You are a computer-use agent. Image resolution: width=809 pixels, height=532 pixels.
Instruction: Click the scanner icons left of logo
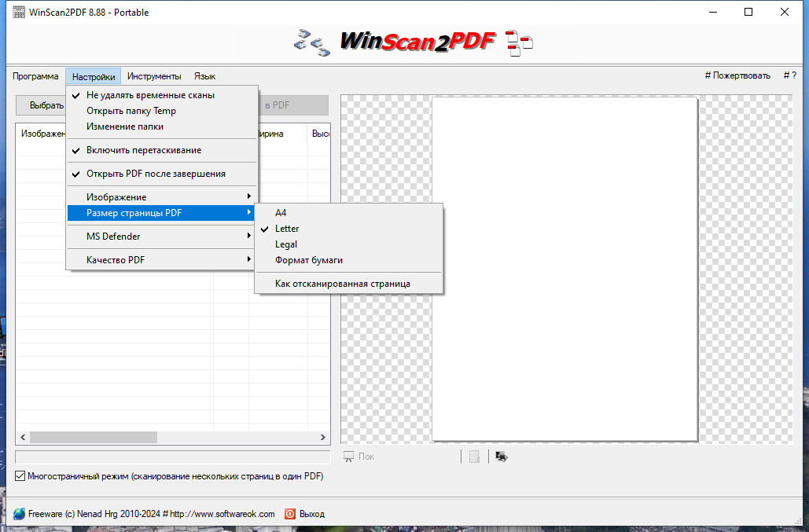point(311,42)
